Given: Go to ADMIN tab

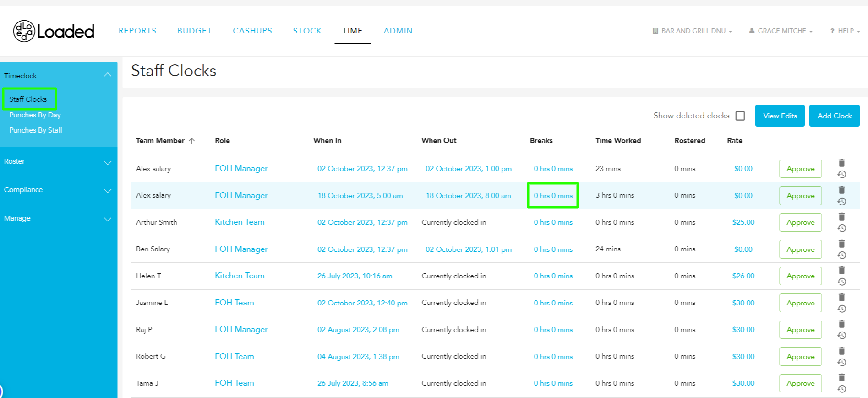Looking at the screenshot, I should tap(398, 31).
